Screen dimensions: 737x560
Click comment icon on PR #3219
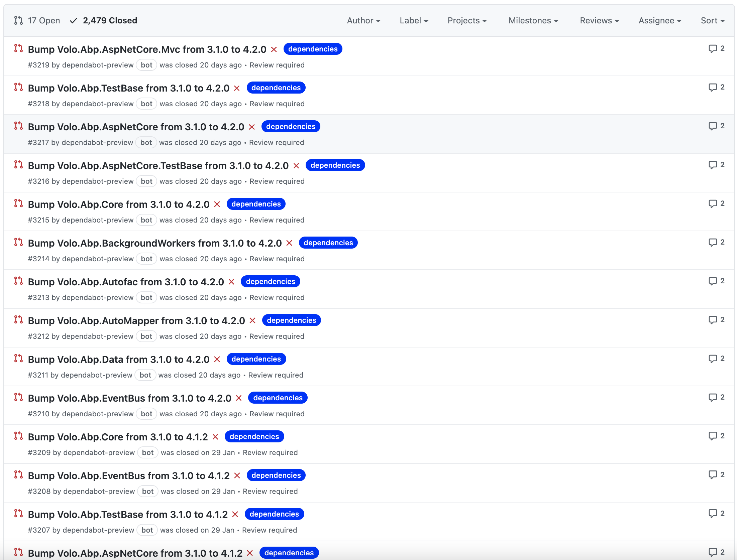point(713,48)
